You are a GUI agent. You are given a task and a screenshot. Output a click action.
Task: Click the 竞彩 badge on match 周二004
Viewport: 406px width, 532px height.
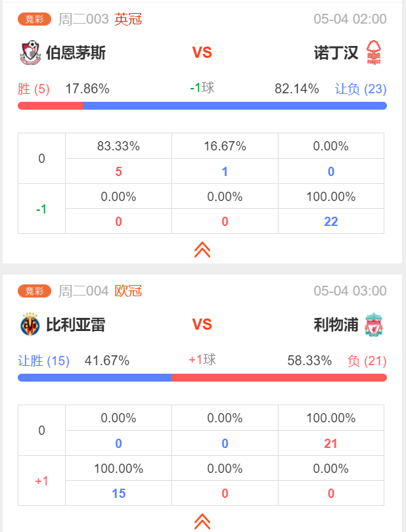(35, 291)
